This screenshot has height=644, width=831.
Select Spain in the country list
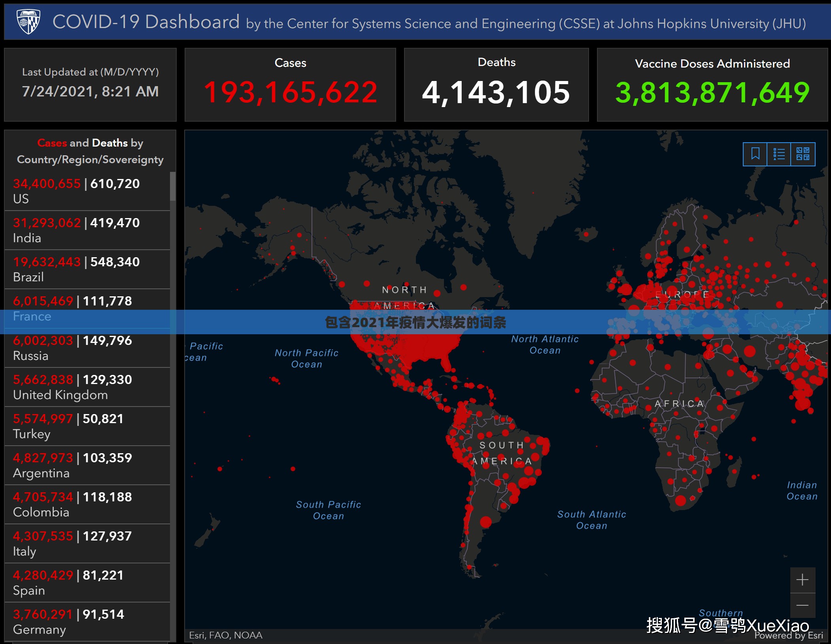pyautogui.click(x=87, y=583)
